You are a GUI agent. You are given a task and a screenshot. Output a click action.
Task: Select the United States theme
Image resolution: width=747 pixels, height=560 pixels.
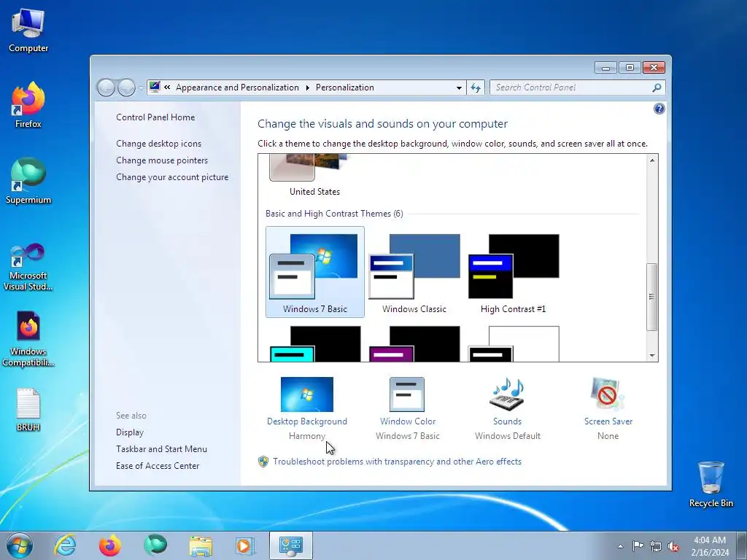315,175
